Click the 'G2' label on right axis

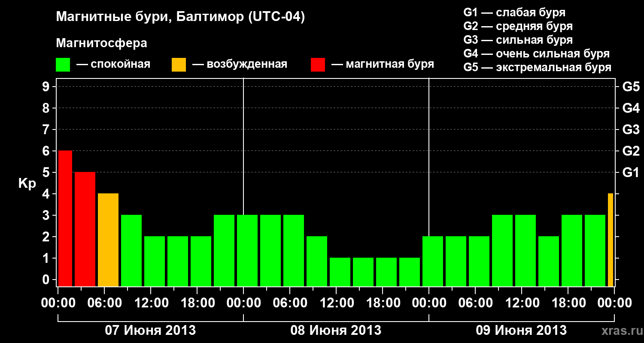tap(631, 151)
